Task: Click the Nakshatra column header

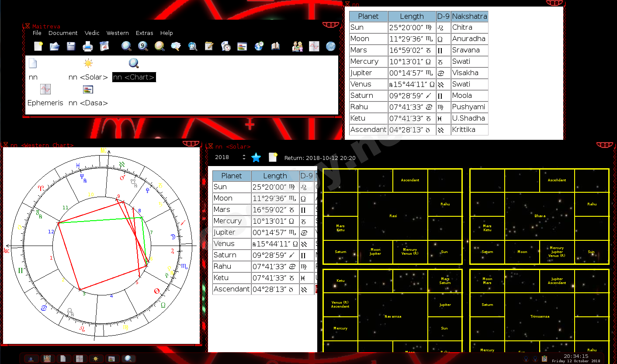Action: [x=469, y=16]
